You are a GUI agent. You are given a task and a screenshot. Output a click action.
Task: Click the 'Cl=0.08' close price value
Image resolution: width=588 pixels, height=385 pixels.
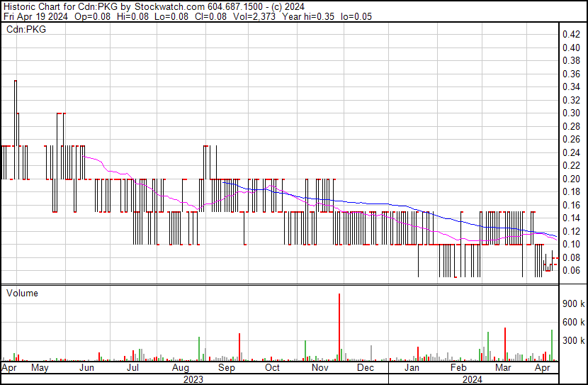210,16
